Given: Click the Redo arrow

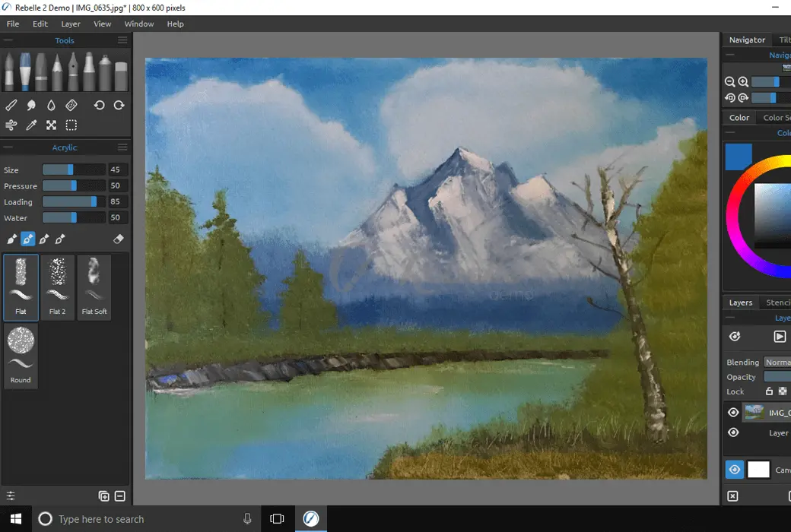Looking at the screenshot, I should click(119, 105).
